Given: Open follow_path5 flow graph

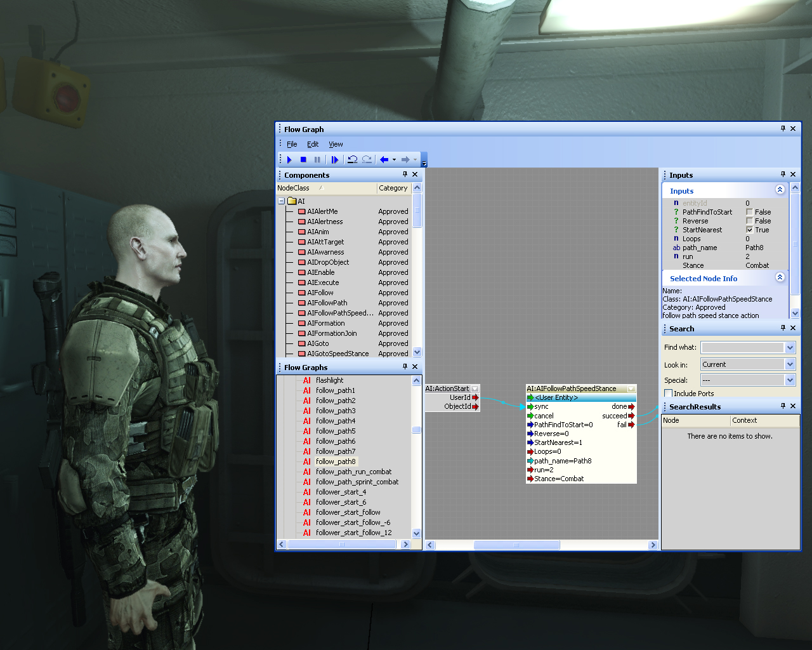Looking at the screenshot, I should (336, 431).
